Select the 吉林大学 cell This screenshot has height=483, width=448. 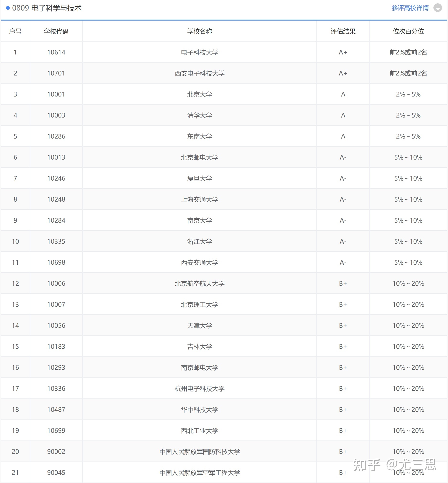(x=199, y=347)
